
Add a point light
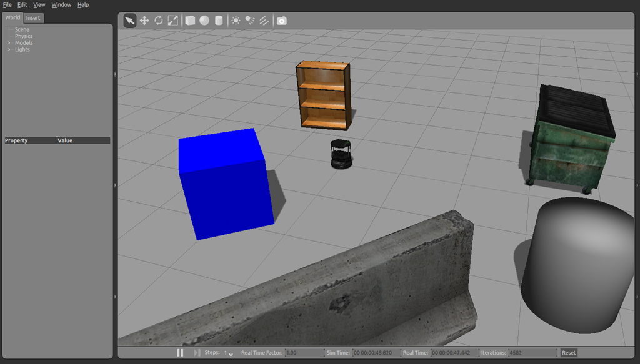[x=236, y=21]
